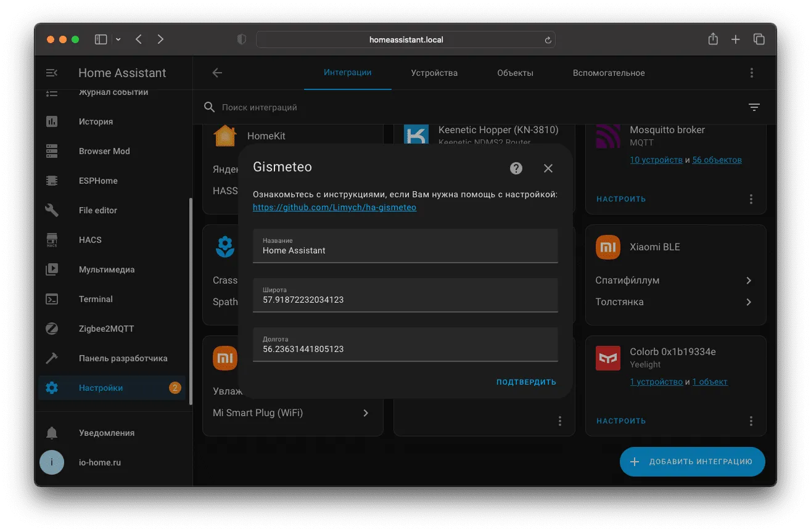Click the HomeKit integration logo
Screen dimensions: 811x532
[225, 136]
